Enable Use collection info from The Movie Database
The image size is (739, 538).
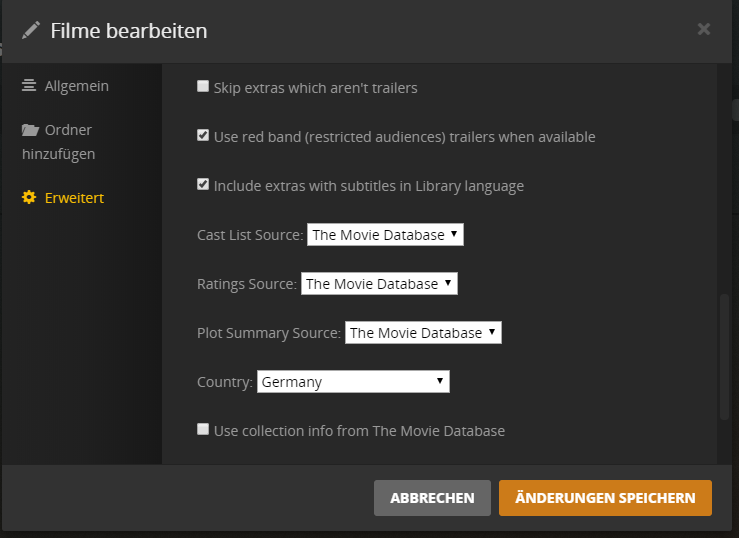(203, 430)
